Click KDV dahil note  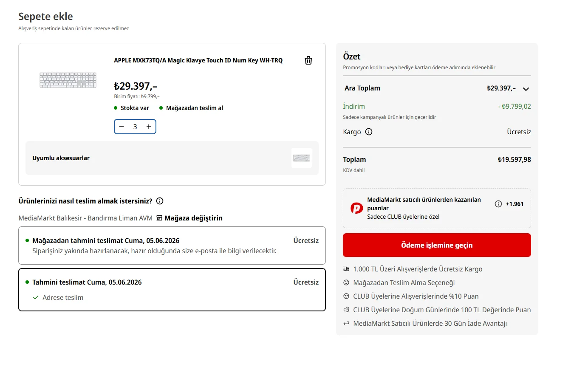[x=354, y=170]
